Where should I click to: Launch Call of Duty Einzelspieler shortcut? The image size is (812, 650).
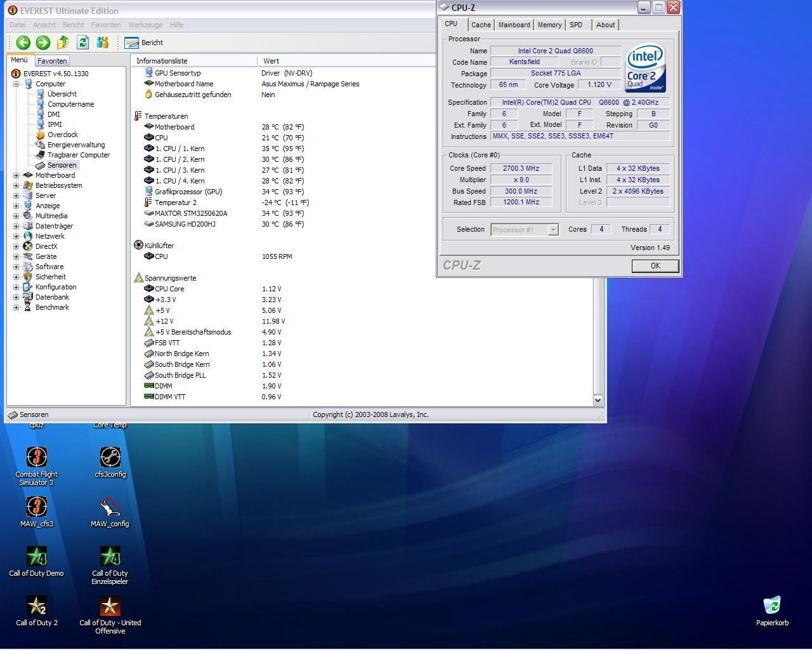(x=110, y=565)
